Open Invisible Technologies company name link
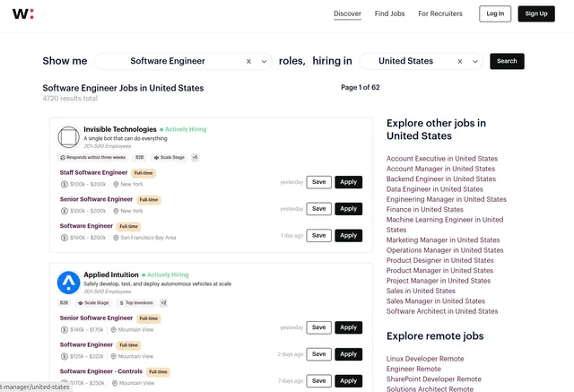Screen dimensions: 574x392 [120, 129]
